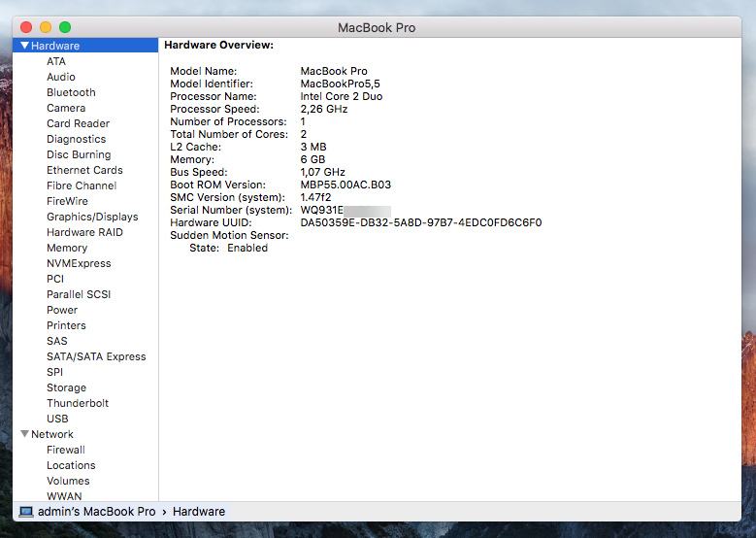Image resolution: width=756 pixels, height=538 pixels.
Task: Click the computer icon in path bar
Action: click(x=26, y=511)
